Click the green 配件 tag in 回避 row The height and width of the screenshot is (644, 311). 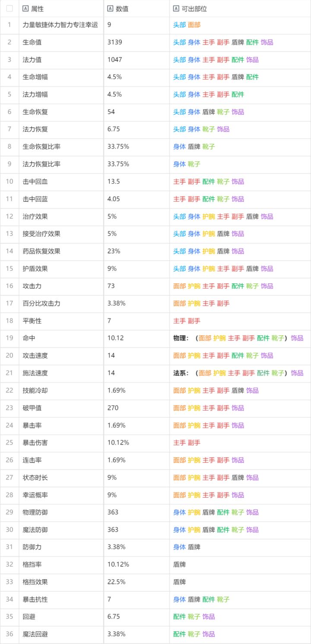point(179,616)
